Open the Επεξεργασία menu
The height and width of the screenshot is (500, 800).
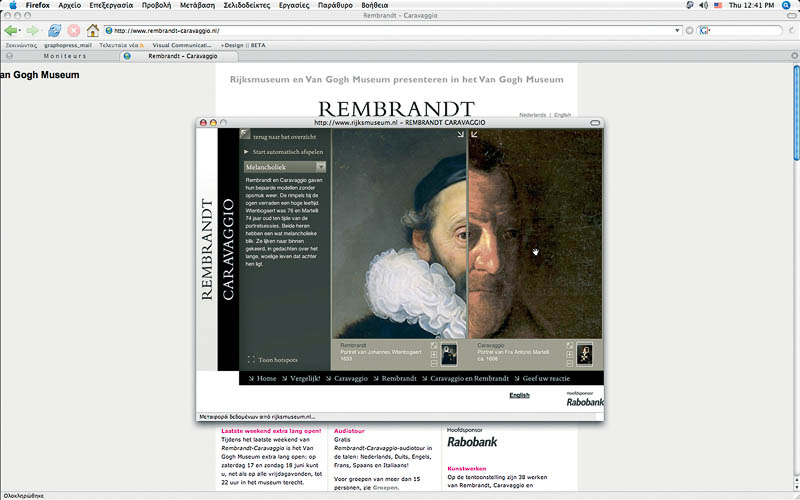click(111, 5)
